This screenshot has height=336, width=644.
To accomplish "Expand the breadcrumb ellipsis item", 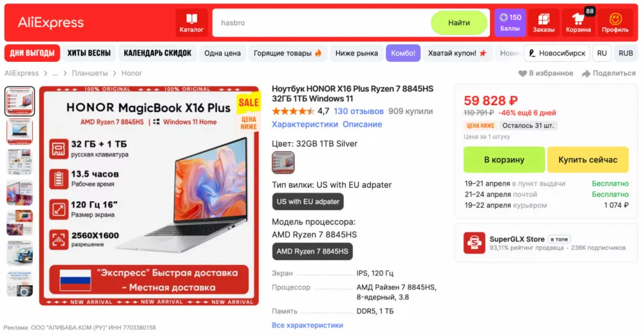I will [55, 74].
